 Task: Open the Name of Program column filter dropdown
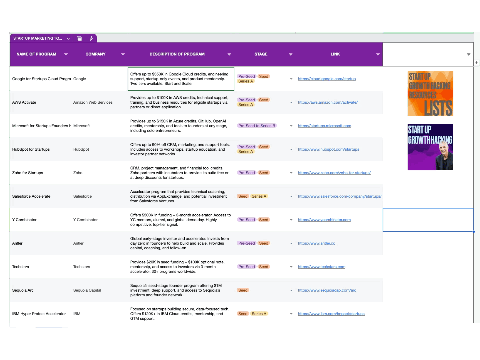click(x=66, y=54)
